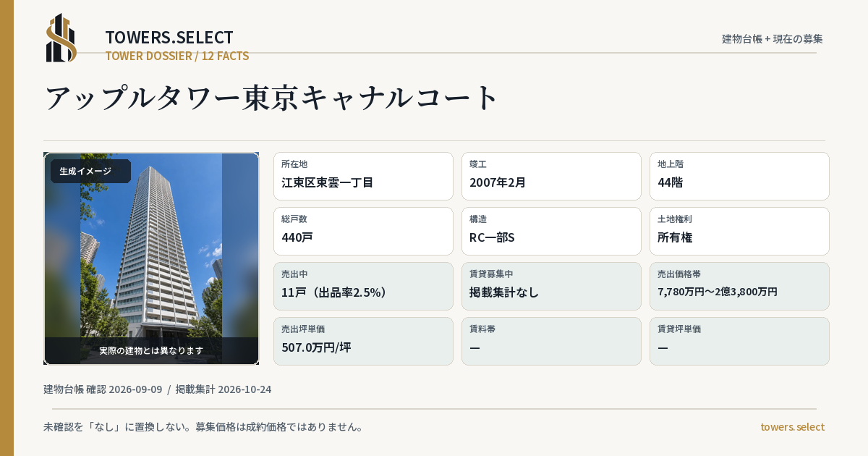Viewport: 868px width, 456px height.
Task: Click the RC一部S value
Action: 492,237
